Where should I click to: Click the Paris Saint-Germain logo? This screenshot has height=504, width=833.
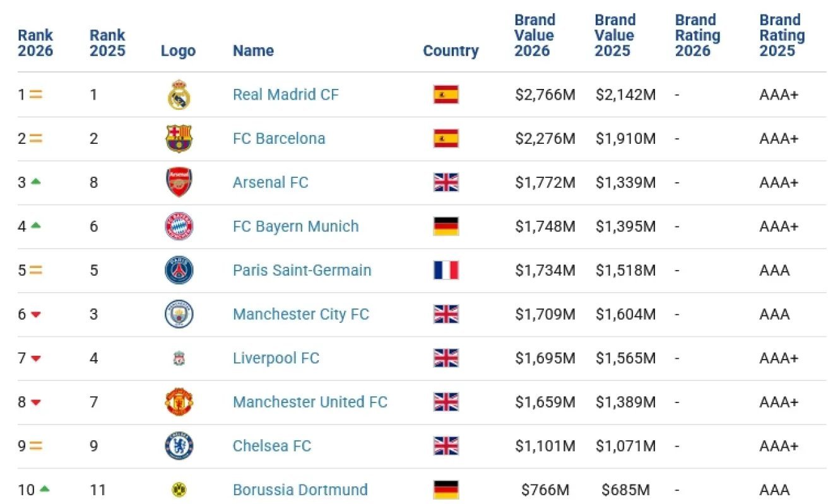coord(179,271)
